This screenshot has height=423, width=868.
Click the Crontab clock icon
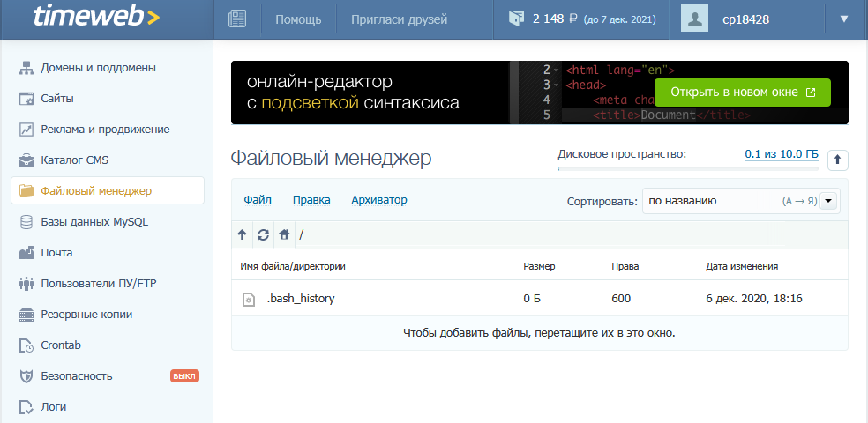point(26,345)
